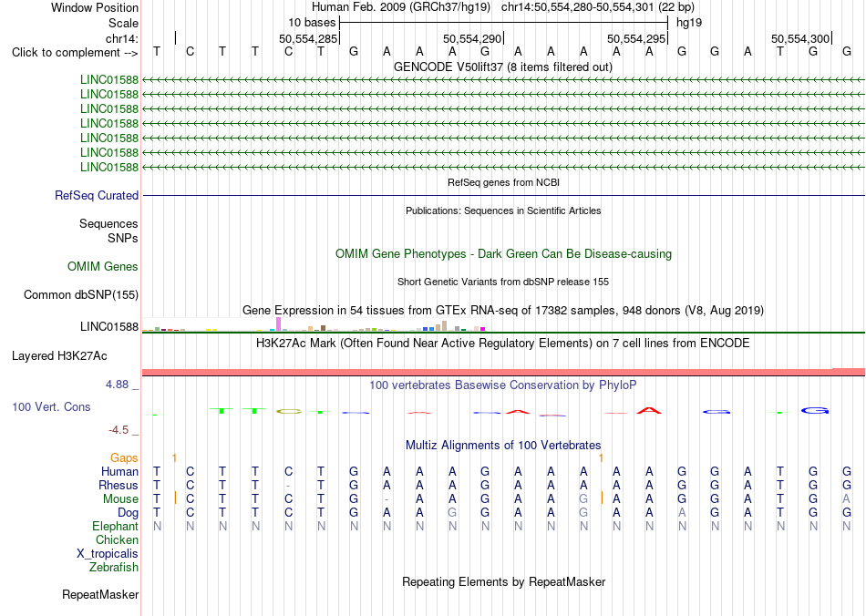The image size is (866, 616).
Task: Click the olive C letter in PhyloP logo
Action: click(x=288, y=411)
